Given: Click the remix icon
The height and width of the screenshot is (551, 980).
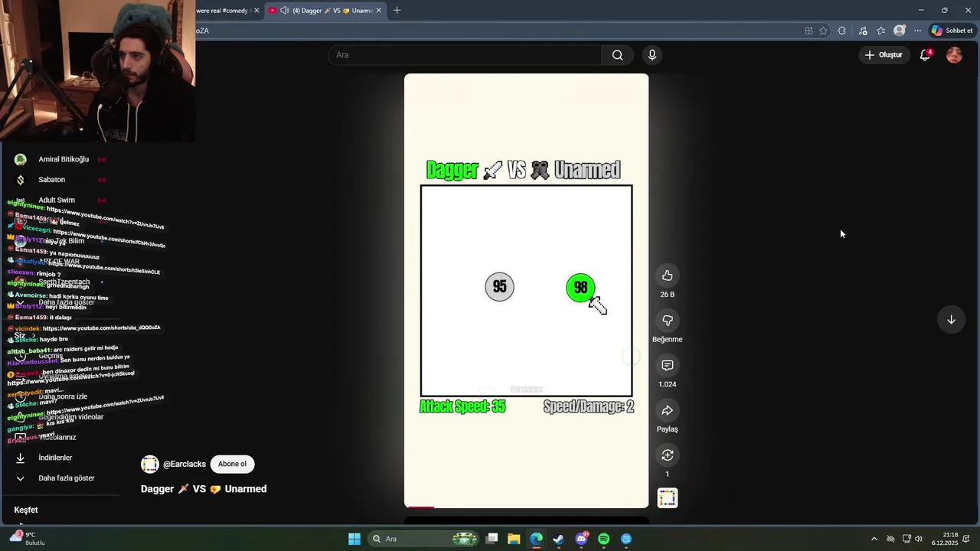Looking at the screenshot, I should (667, 455).
